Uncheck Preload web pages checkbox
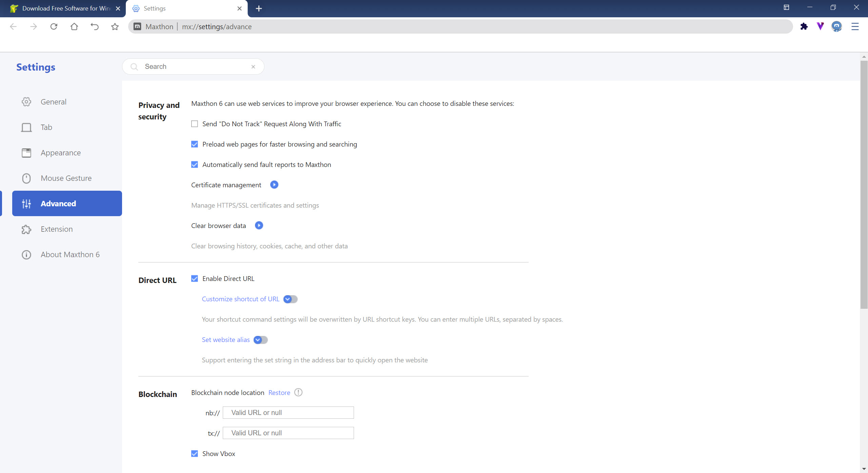868x473 pixels. point(195,144)
